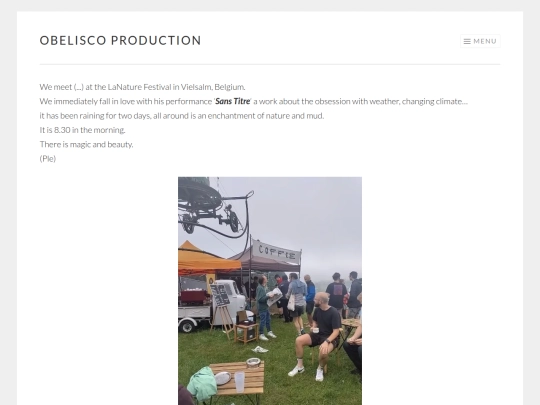Select the bold 'Sans Titre' text
540x405 pixels.
[233, 101]
